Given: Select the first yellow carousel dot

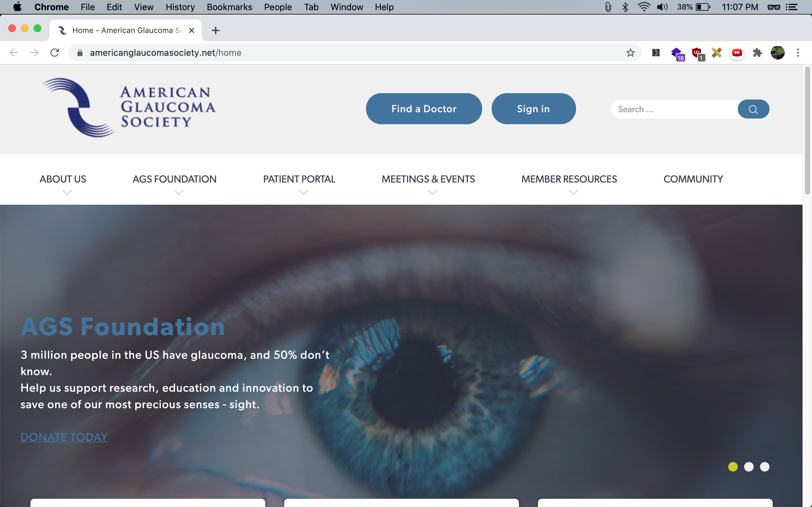Looking at the screenshot, I should (x=733, y=466).
